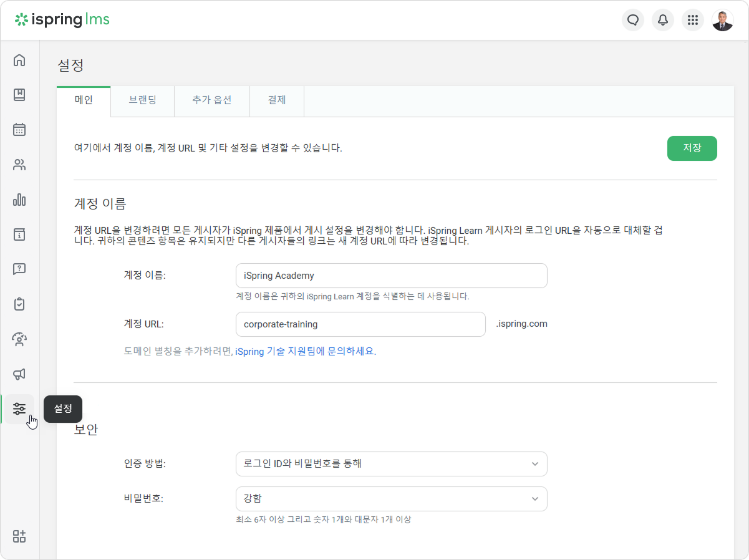Open the info box icon in sidebar
The image size is (749, 560).
[19, 234]
